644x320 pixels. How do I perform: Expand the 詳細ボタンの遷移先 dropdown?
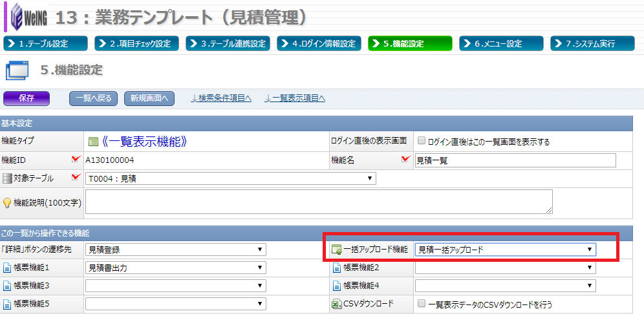(175, 250)
